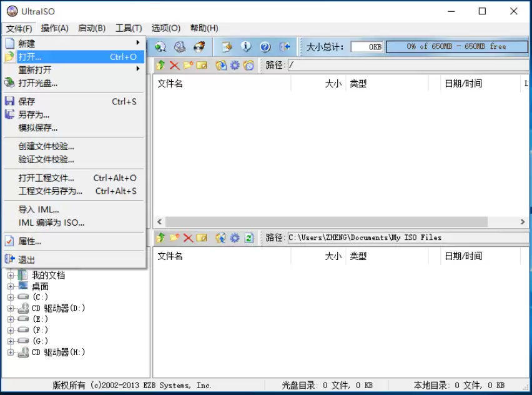Choose 退出 from File menu
Image resolution: width=532 pixels, height=395 pixels.
coord(74,260)
